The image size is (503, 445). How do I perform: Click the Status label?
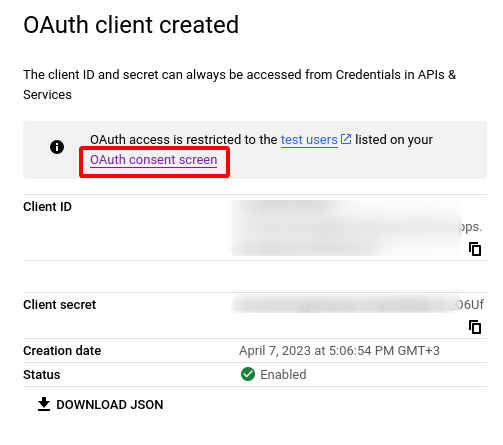point(42,375)
